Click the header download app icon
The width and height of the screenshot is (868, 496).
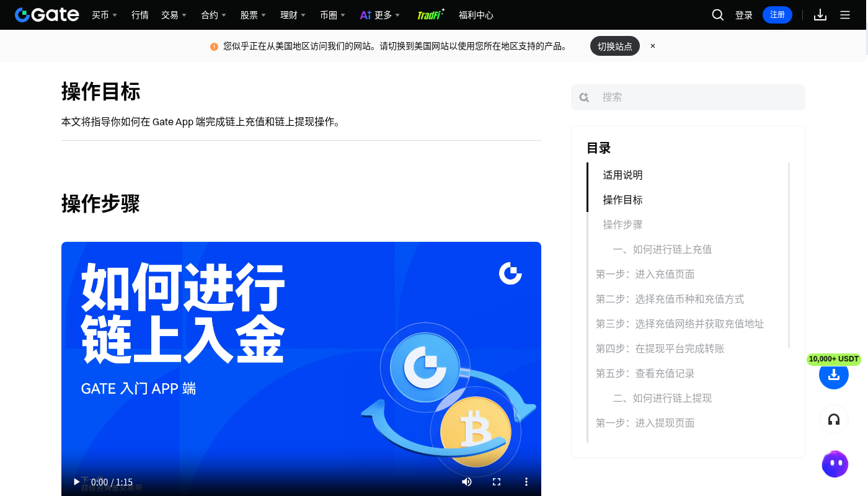(x=820, y=15)
